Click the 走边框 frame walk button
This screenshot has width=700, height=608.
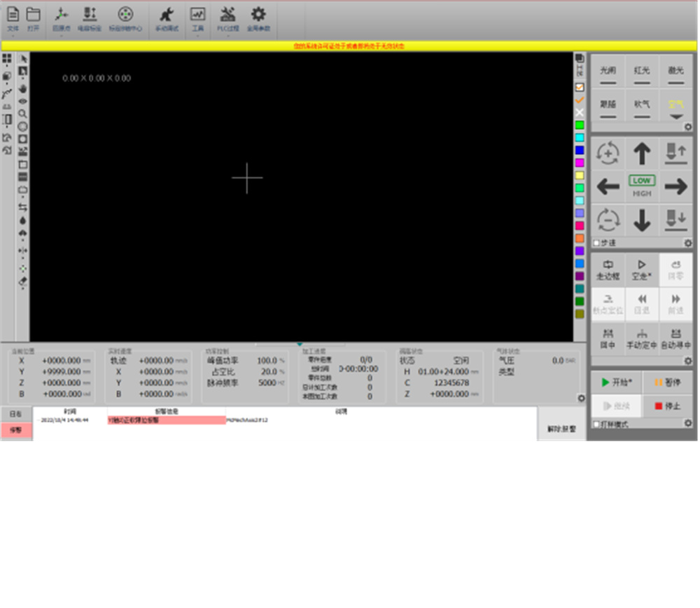pyautogui.click(x=608, y=270)
